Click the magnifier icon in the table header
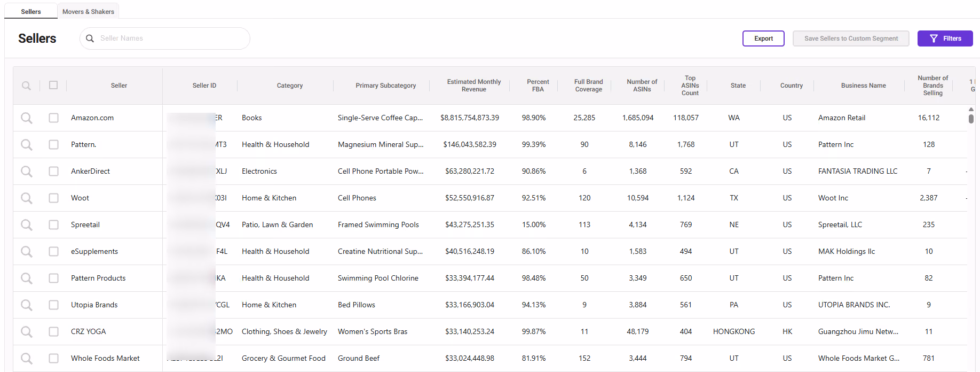 click(26, 86)
